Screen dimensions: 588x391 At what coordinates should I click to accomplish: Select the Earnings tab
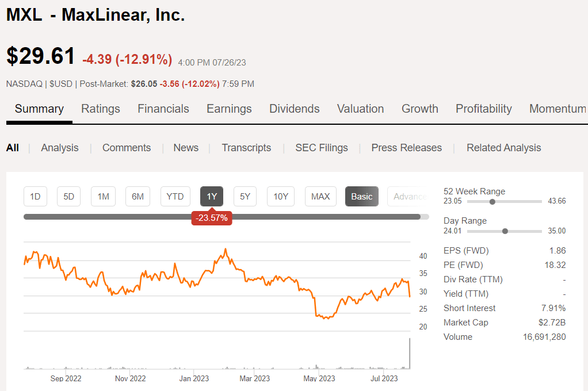[x=228, y=109]
